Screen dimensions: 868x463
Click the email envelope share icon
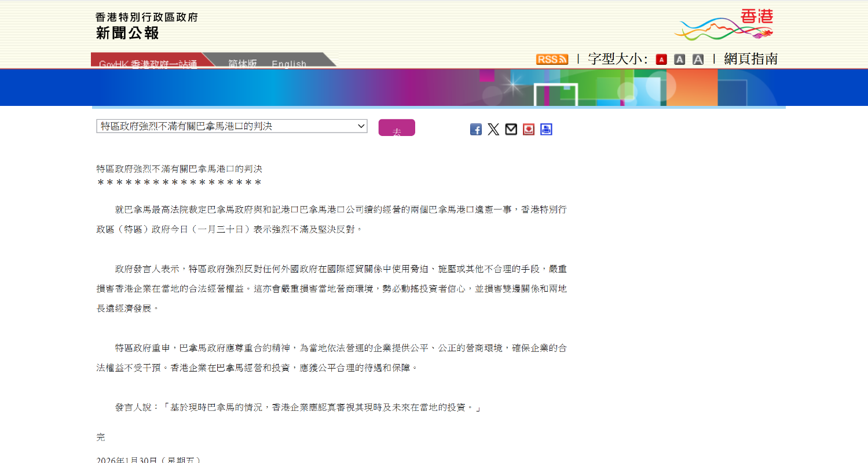[511, 130]
